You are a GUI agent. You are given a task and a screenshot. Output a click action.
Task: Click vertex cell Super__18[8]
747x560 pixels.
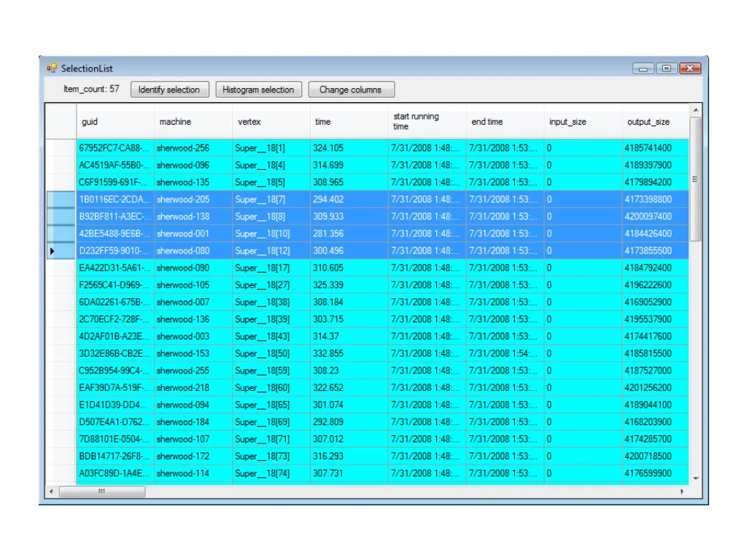pyautogui.click(x=271, y=217)
